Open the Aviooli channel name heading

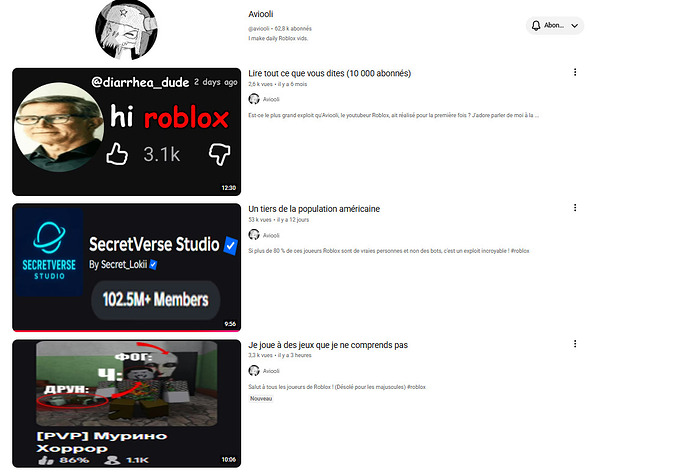[x=261, y=14]
